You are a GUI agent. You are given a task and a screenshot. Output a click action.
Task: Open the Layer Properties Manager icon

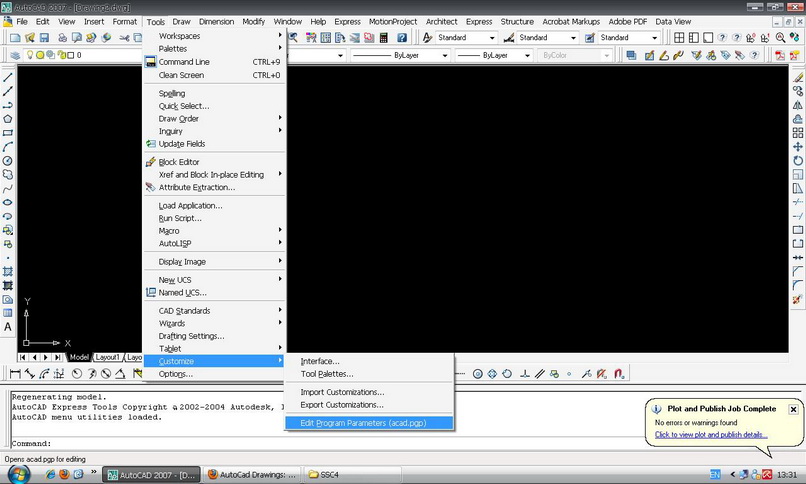(x=15, y=55)
